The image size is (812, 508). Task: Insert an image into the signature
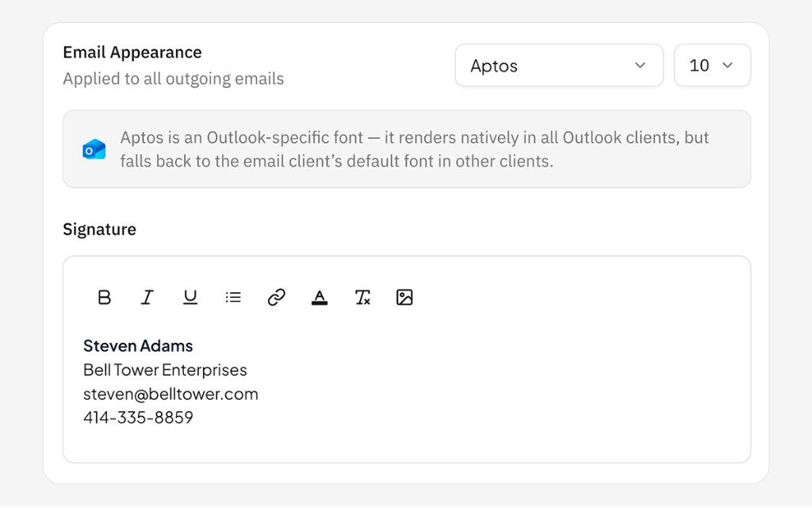click(x=404, y=297)
